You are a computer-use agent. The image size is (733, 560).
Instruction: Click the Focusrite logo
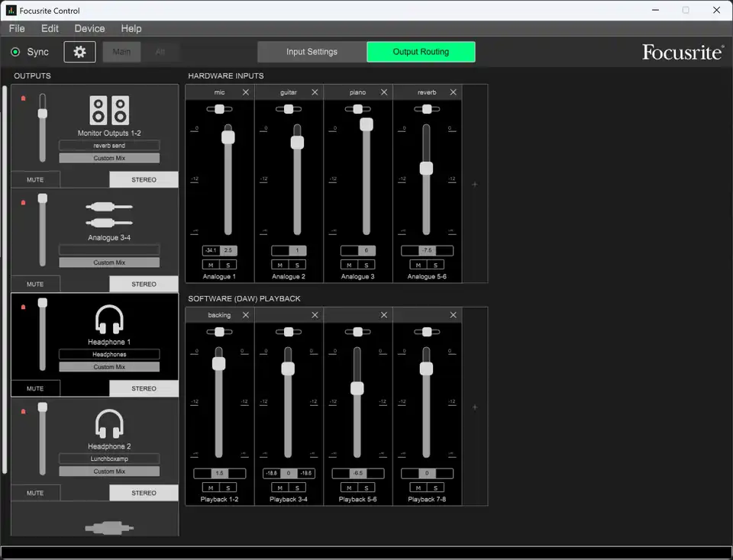pos(682,51)
